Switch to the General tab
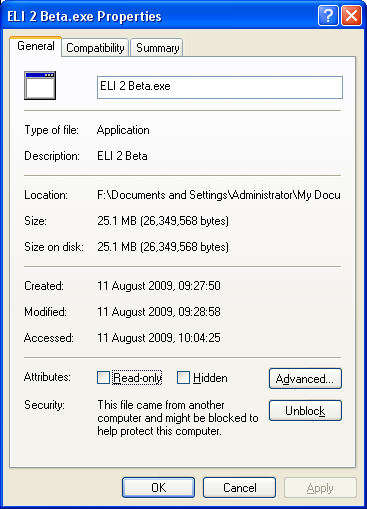This screenshot has height=509, width=367. [x=36, y=46]
